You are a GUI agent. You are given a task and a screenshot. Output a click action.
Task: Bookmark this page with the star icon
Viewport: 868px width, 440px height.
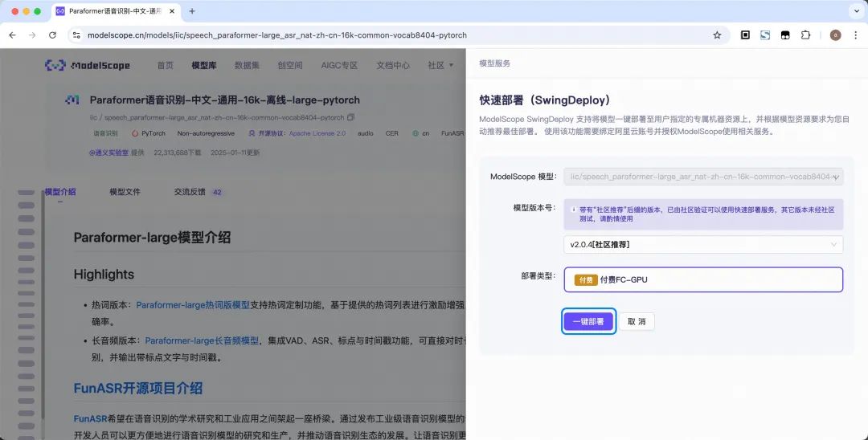tap(717, 35)
